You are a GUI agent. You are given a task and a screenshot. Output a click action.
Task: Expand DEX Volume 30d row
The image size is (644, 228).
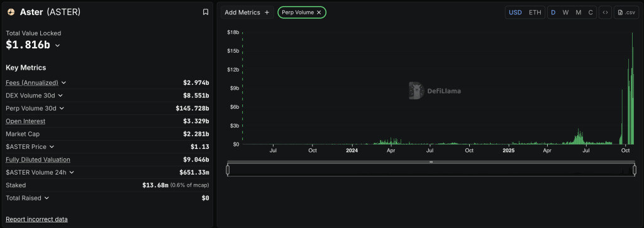(x=60, y=95)
